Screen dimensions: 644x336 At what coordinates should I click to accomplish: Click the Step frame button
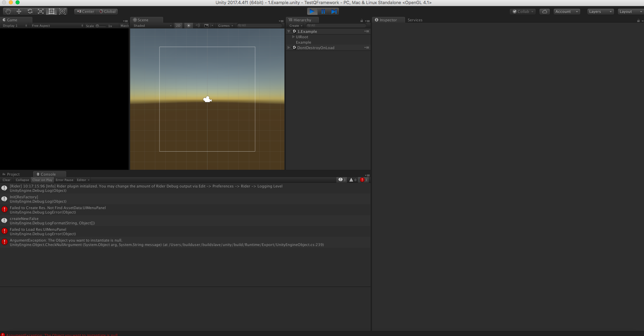[x=334, y=11]
